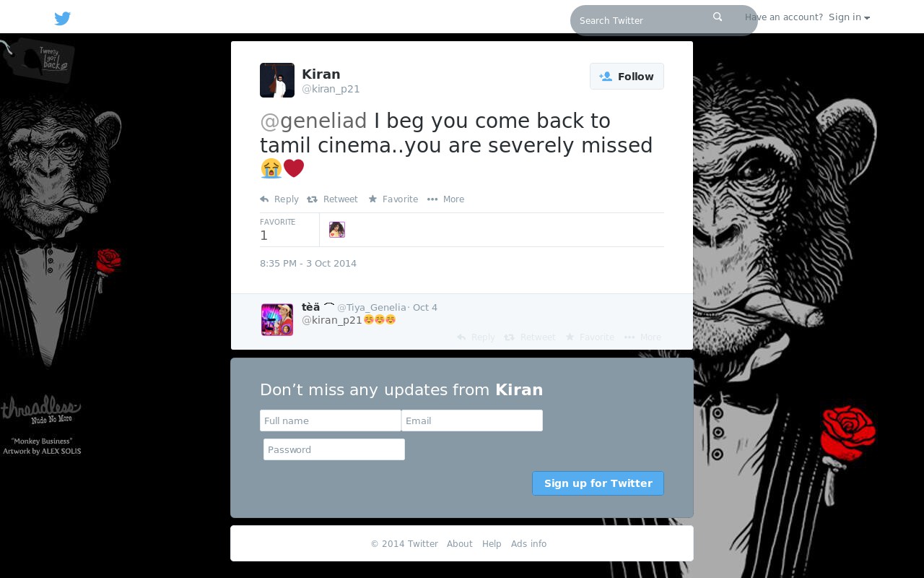The width and height of the screenshot is (924, 578).
Task: Reply to Kiran's tweet
Action: pos(279,199)
